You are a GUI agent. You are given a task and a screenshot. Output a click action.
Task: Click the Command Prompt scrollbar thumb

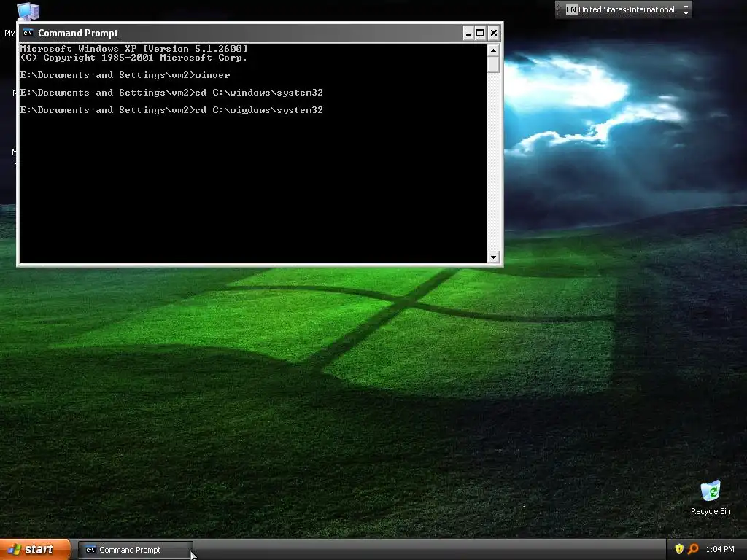pyautogui.click(x=493, y=64)
